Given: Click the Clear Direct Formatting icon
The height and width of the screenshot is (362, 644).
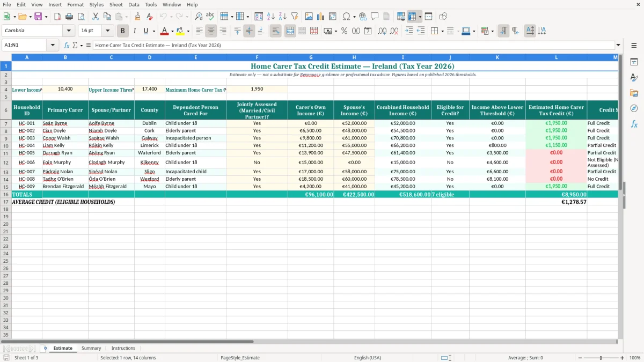Looking at the screenshot, I should [x=150, y=17].
